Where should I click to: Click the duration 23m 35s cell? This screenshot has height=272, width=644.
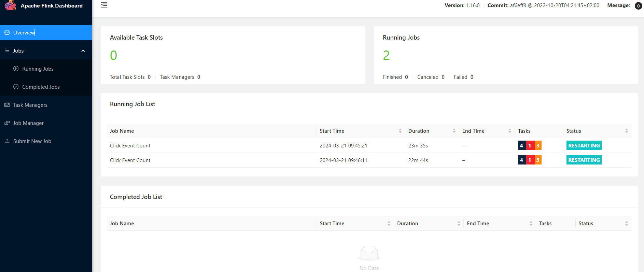(x=418, y=146)
